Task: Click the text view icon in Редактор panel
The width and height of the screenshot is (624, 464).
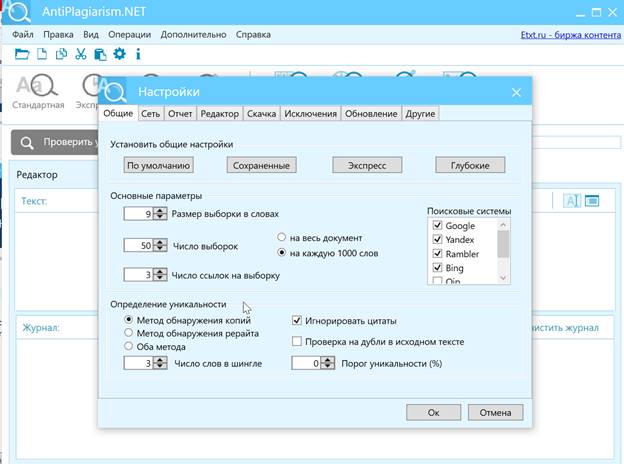Action: [x=571, y=201]
